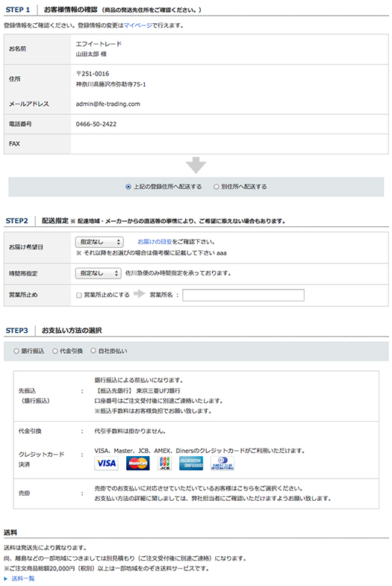Click the American Express logo
The image size is (392, 586).
click(191, 464)
